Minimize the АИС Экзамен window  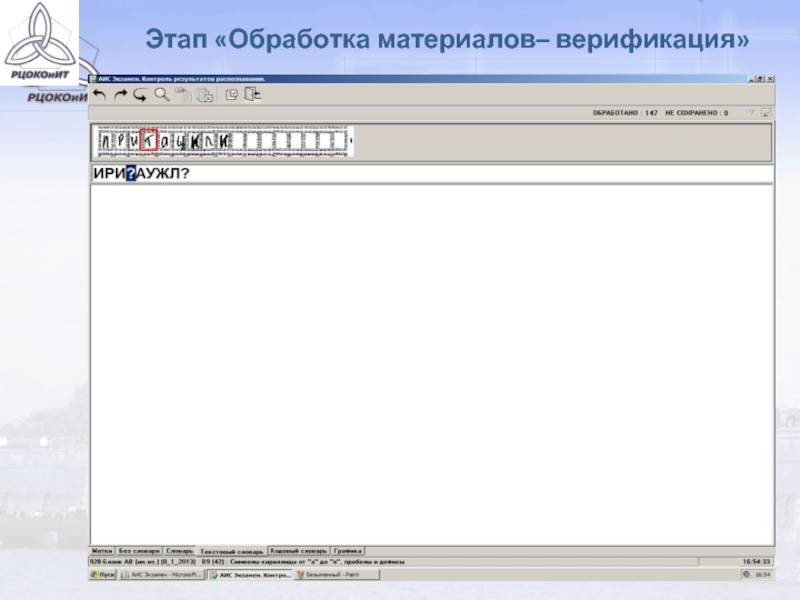tap(752, 79)
